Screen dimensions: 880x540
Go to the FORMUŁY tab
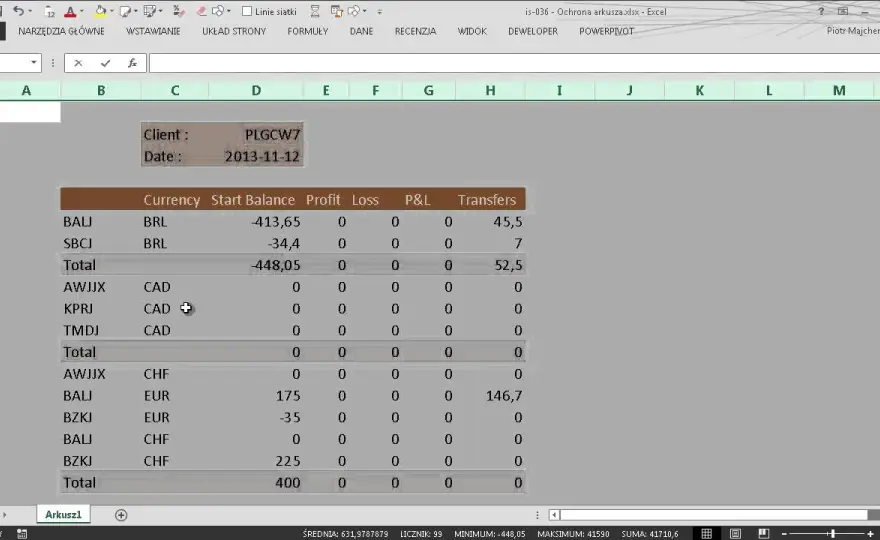pos(308,31)
